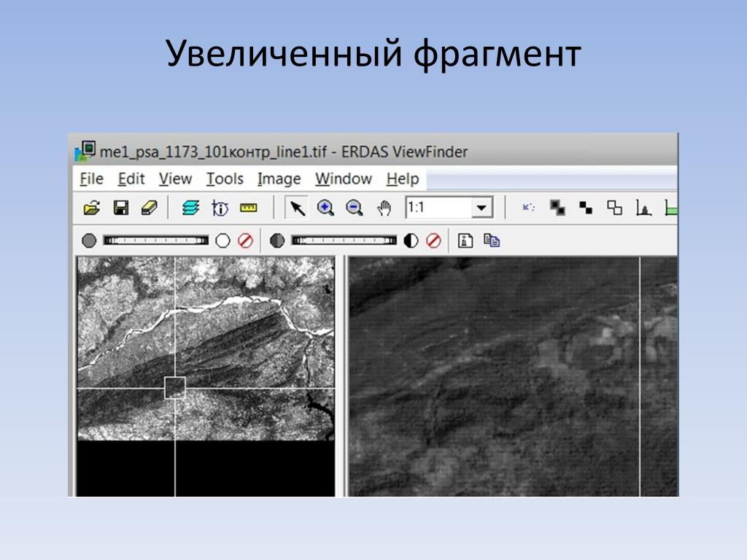Type in the 1:1 zoom ratio field
This screenshot has width=747, height=560.
(438, 208)
